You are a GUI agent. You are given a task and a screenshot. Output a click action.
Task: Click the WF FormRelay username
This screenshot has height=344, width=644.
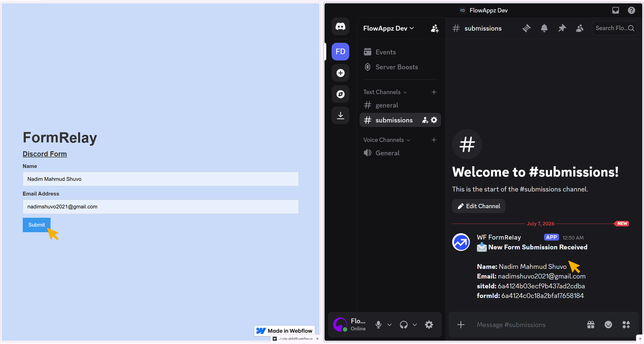tap(499, 237)
